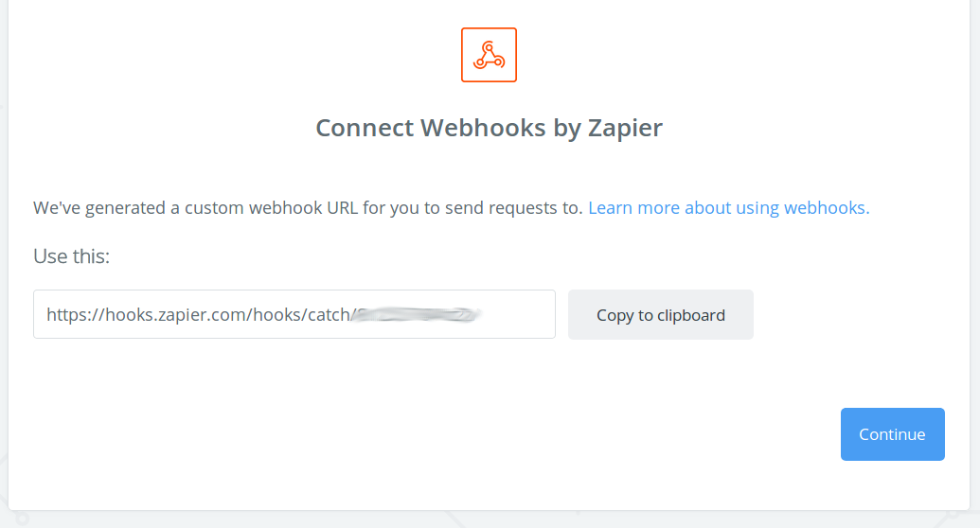Click the word "webhooks" in the help link
Viewport: 980px width, 528px height.
click(826, 207)
